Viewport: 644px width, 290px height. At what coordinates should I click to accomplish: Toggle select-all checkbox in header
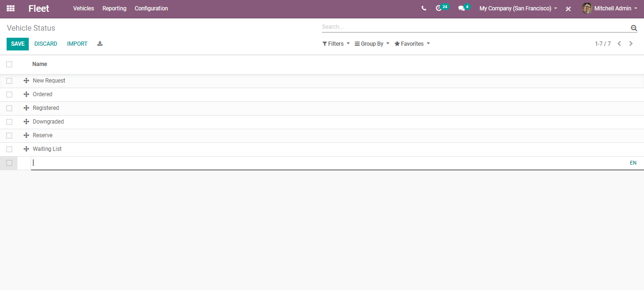coord(9,64)
